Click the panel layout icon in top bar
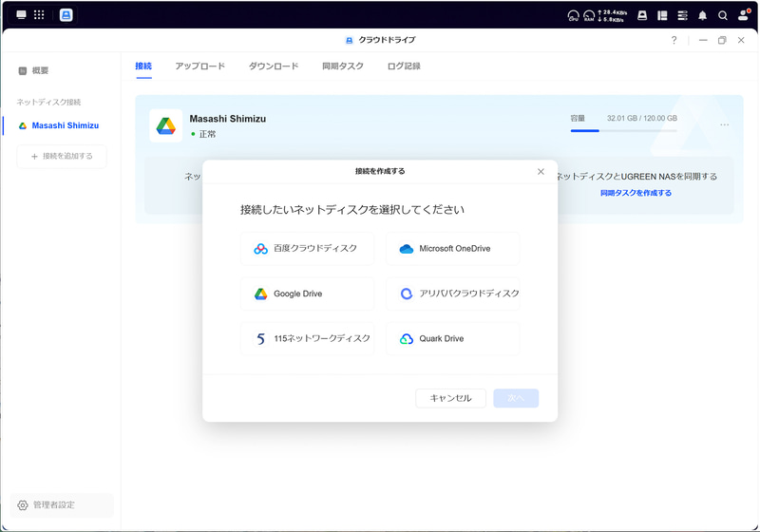Screen dimensions: 760x532 pos(662,15)
